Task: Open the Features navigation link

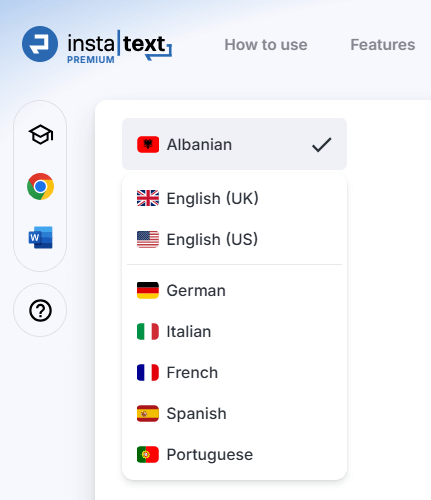Action: [x=383, y=45]
